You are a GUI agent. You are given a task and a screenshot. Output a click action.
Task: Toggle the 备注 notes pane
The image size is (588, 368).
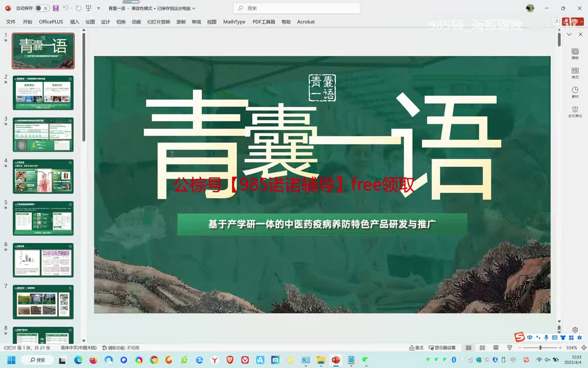coord(416,348)
